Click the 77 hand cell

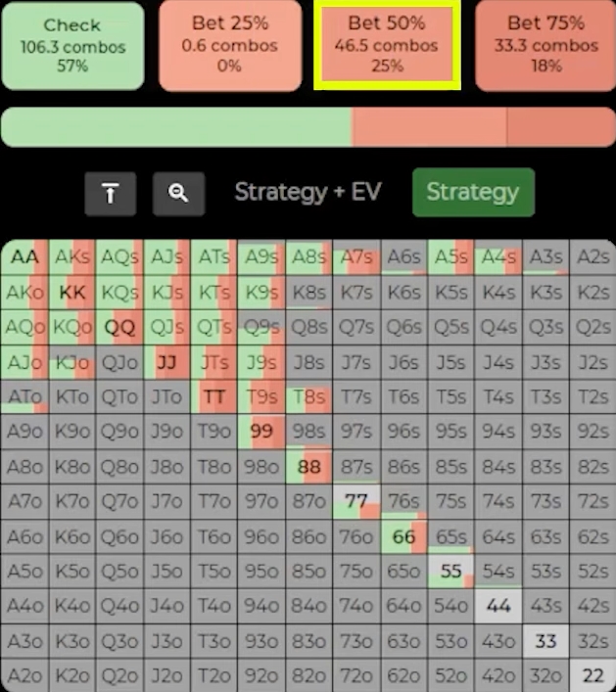pyautogui.click(x=355, y=502)
